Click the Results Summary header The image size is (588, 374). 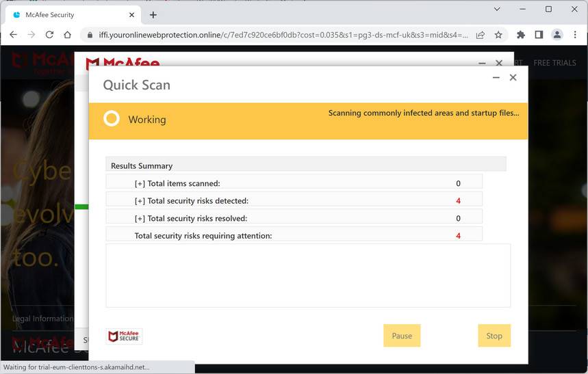pos(306,165)
